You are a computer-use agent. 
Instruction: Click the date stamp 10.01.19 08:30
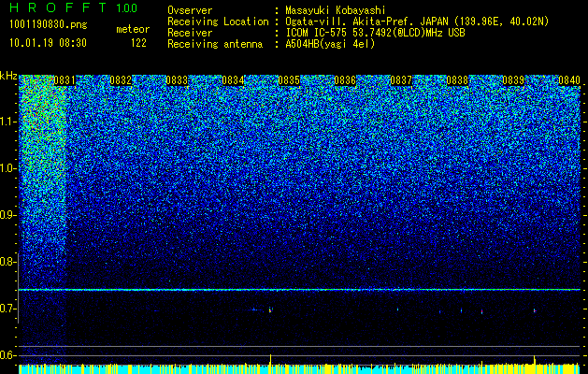click(48, 43)
